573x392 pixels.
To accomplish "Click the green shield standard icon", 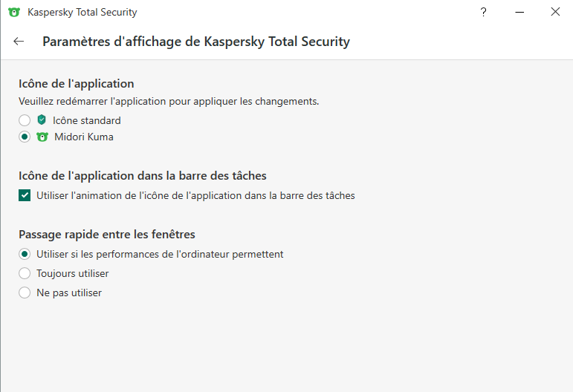I will point(42,120).
